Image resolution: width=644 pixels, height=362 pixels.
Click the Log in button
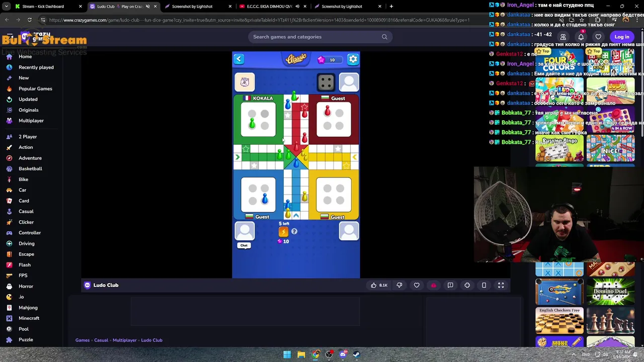pos(622,37)
